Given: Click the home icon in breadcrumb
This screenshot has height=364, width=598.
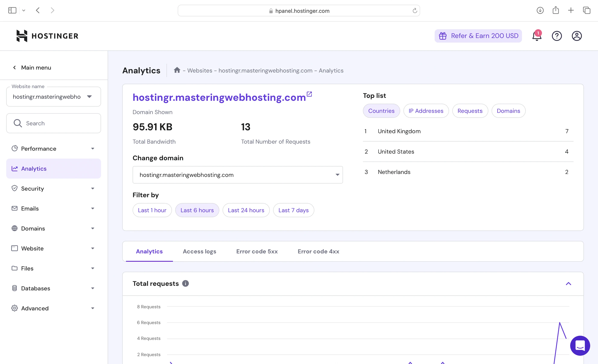Looking at the screenshot, I should point(177,70).
